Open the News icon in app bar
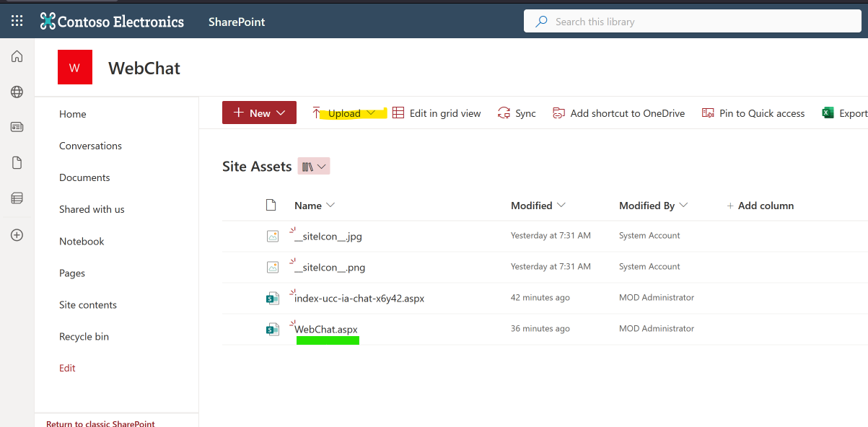This screenshot has width=868, height=427. [x=17, y=127]
